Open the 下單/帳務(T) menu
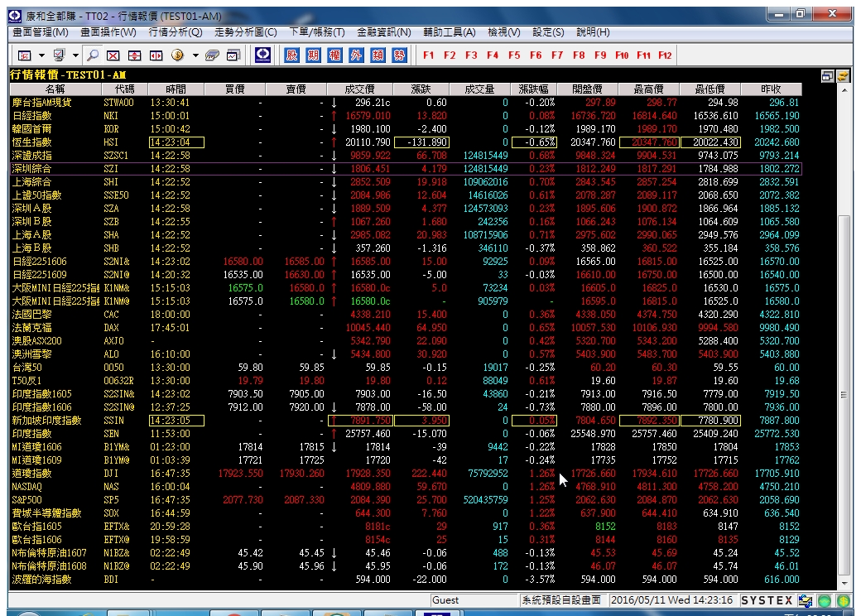Screen dimensions: 861x616 (317, 32)
